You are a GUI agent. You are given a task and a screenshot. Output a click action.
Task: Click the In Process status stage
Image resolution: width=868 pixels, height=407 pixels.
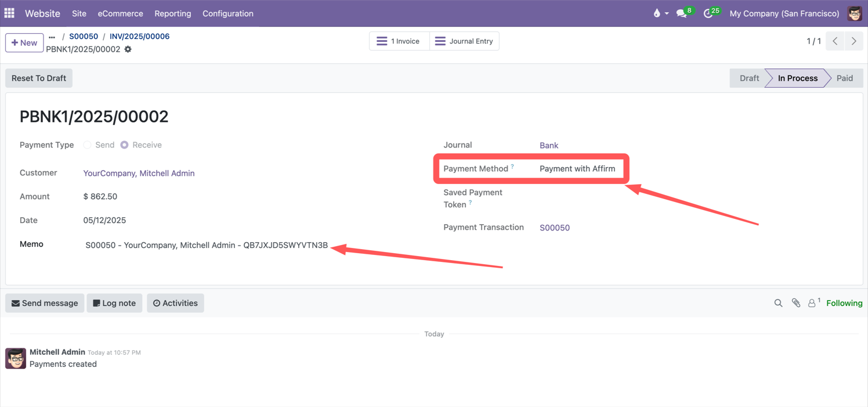797,78
